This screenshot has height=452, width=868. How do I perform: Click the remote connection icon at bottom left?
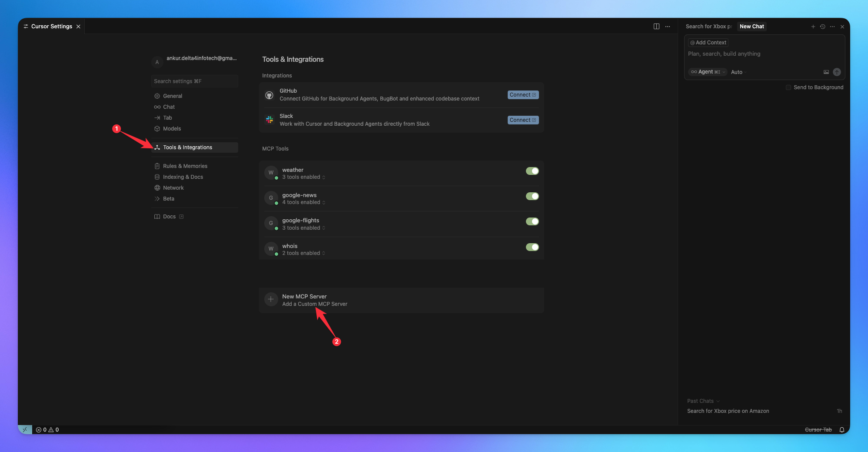coord(24,429)
